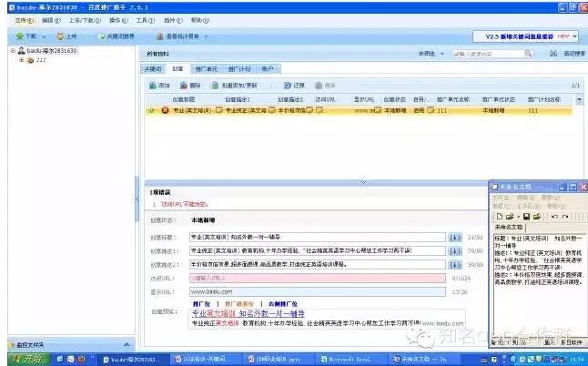Select the 推广位 preview link

pos(201,303)
